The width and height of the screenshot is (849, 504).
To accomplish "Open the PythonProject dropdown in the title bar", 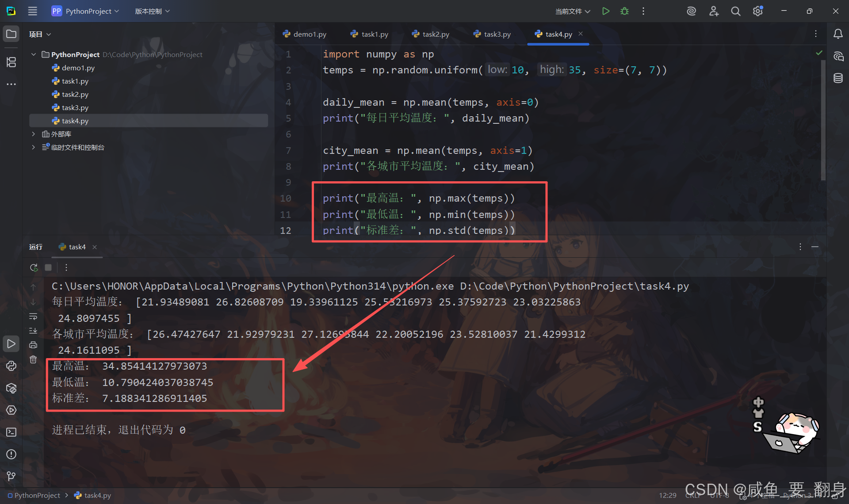I will [x=85, y=11].
